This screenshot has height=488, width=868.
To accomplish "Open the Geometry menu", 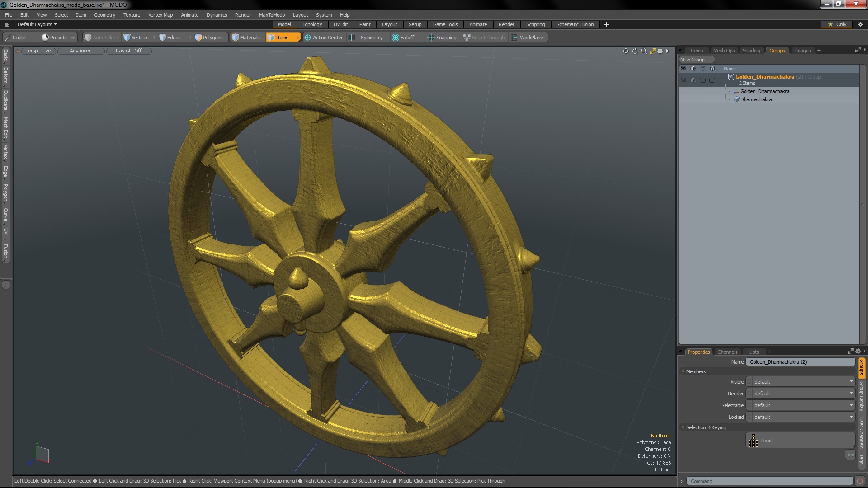I will (x=104, y=15).
